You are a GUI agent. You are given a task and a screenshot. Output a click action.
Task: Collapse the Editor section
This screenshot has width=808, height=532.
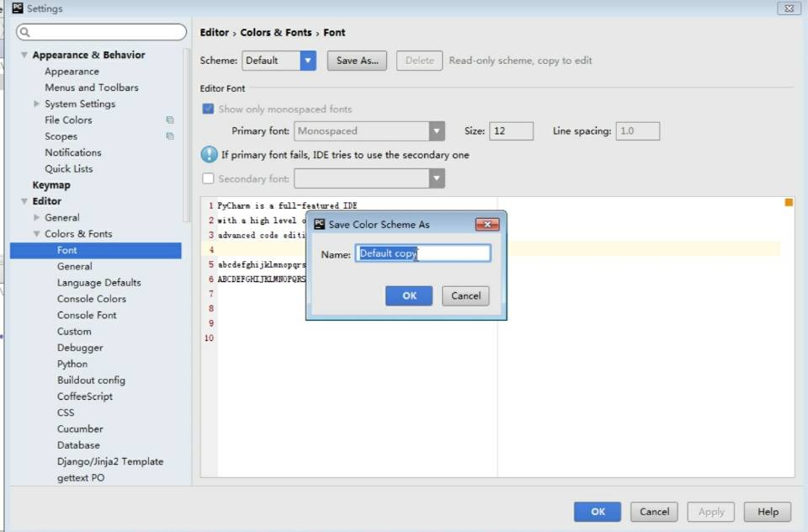(x=24, y=201)
